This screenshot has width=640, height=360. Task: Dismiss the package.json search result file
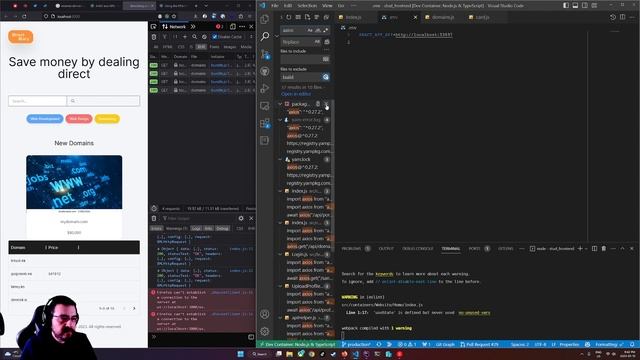(326, 104)
